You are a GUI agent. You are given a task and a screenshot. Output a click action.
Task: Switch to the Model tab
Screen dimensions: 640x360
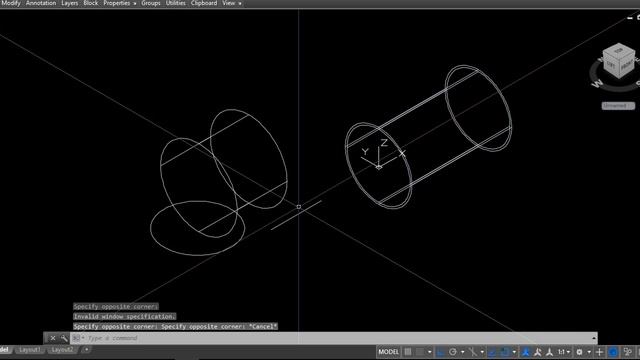[x=5, y=350]
